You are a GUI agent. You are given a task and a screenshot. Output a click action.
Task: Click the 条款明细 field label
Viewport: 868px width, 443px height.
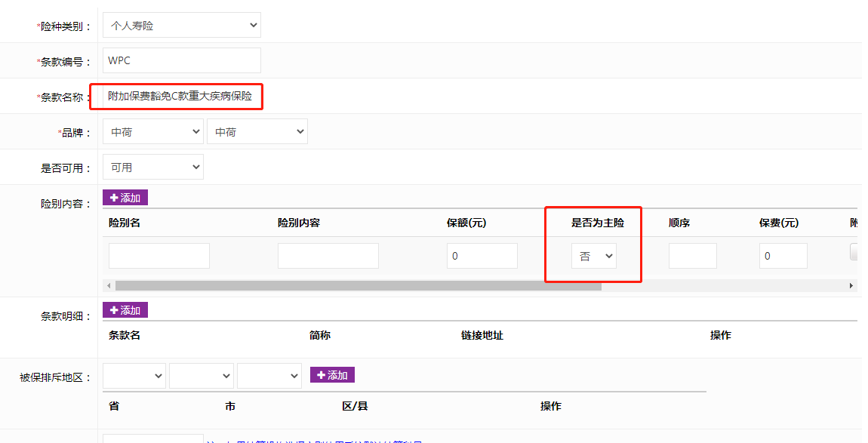[66, 316]
